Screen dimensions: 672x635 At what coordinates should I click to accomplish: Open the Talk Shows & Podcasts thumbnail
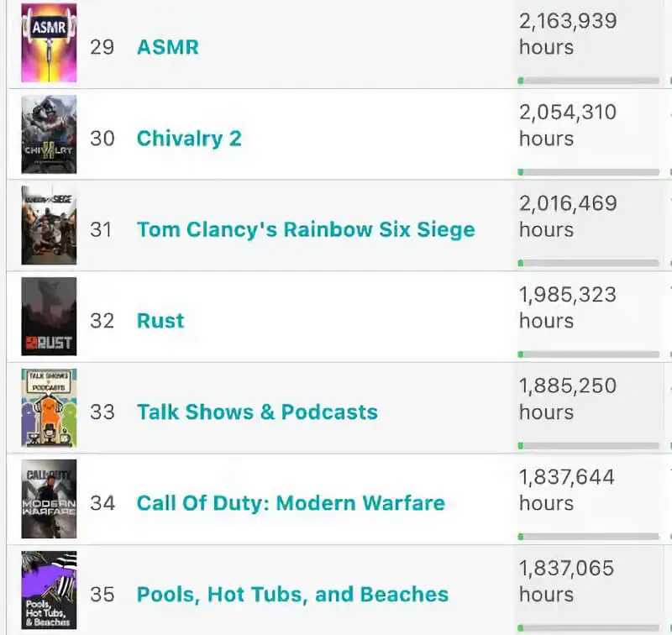pyautogui.click(x=49, y=408)
